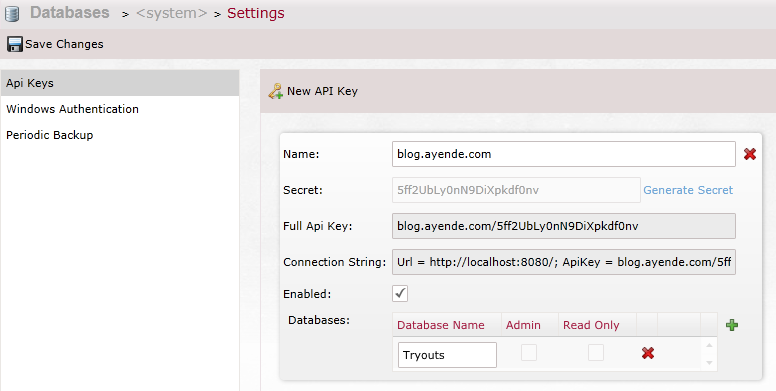Select the Api Keys settings section
The image size is (776, 391).
(x=120, y=83)
